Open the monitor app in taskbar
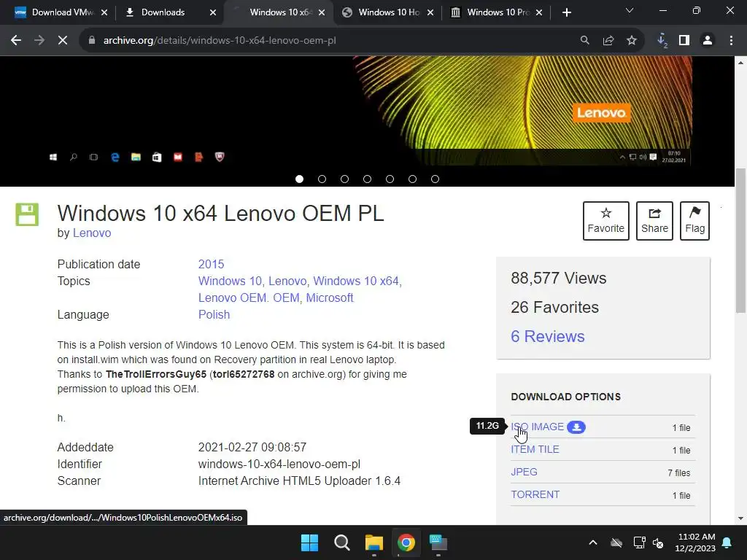The image size is (747, 560). (438, 542)
